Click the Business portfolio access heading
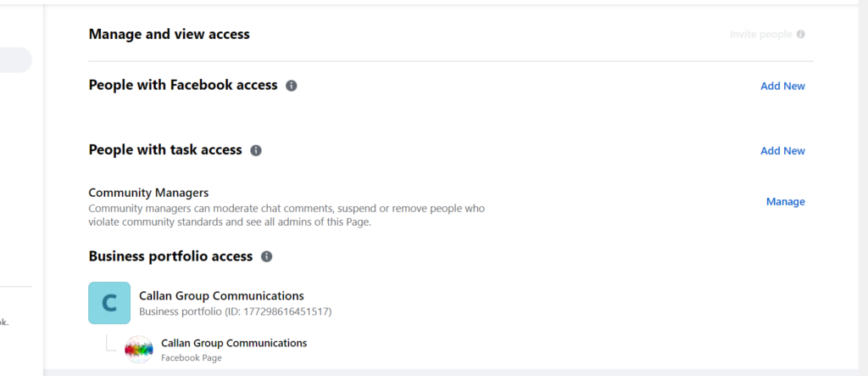The height and width of the screenshot is (376, 868). pos(170,256)
